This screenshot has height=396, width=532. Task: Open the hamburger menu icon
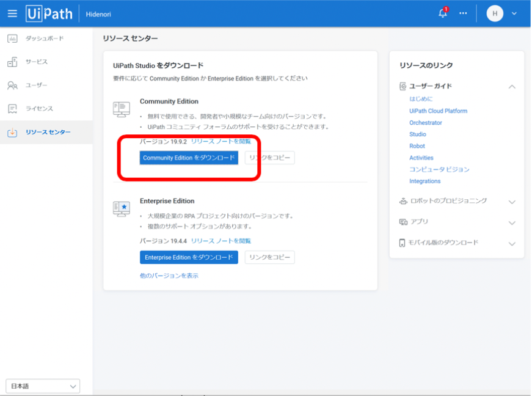(x=12, y=13)
